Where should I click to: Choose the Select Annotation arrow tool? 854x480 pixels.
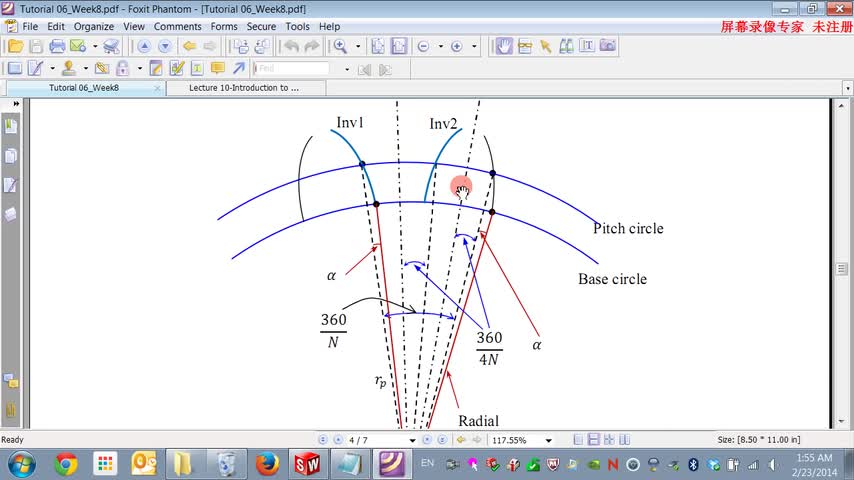click(545, 46)
